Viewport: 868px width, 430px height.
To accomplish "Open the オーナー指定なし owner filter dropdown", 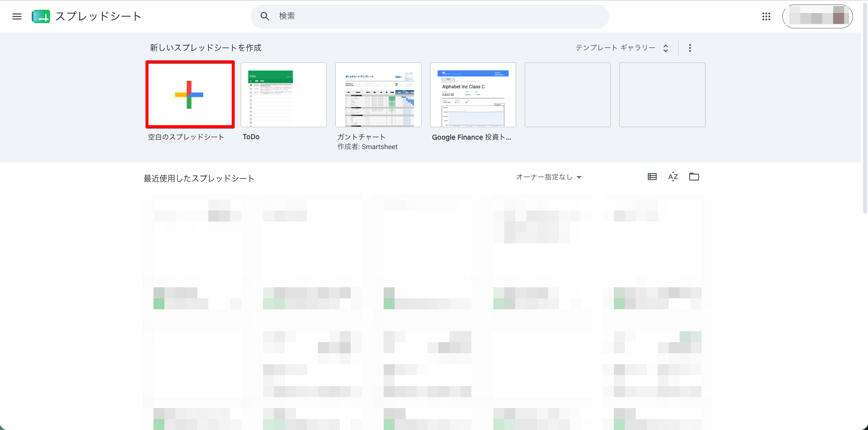I will point(549,177).
